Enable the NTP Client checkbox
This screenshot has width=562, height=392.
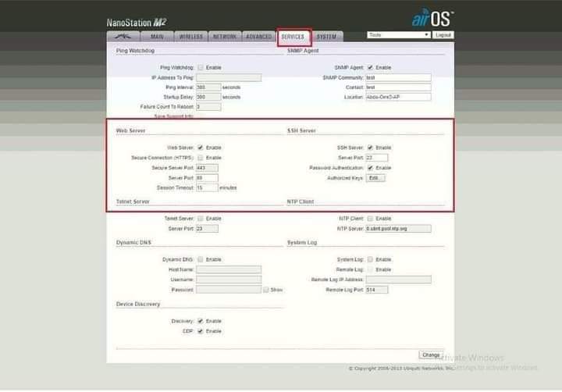click(x=370, y=219)
